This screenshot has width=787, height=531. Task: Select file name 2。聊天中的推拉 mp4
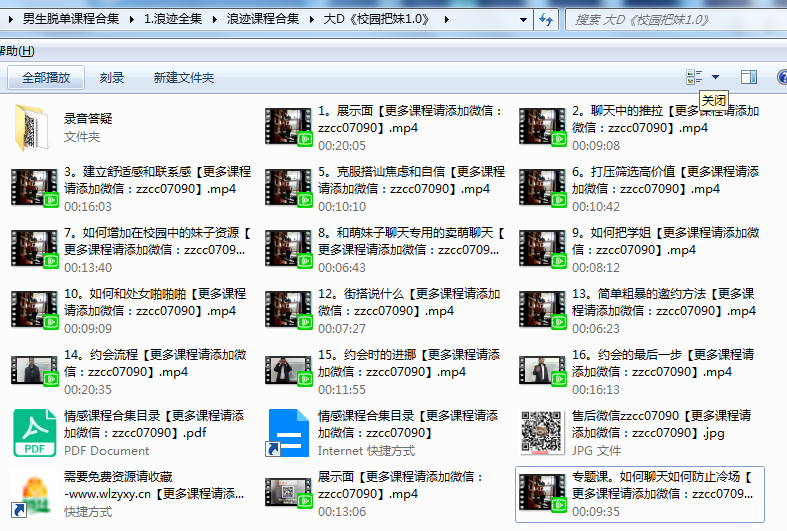(666, 119)
